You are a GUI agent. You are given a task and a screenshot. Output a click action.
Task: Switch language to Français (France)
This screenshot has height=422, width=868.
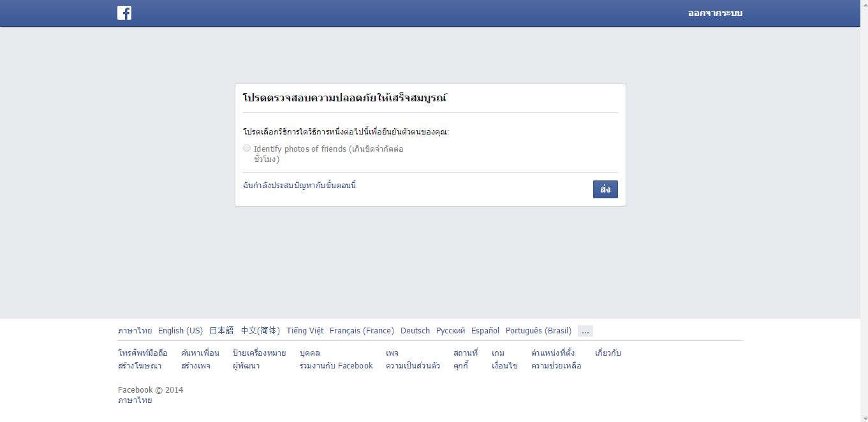[362, 330]
